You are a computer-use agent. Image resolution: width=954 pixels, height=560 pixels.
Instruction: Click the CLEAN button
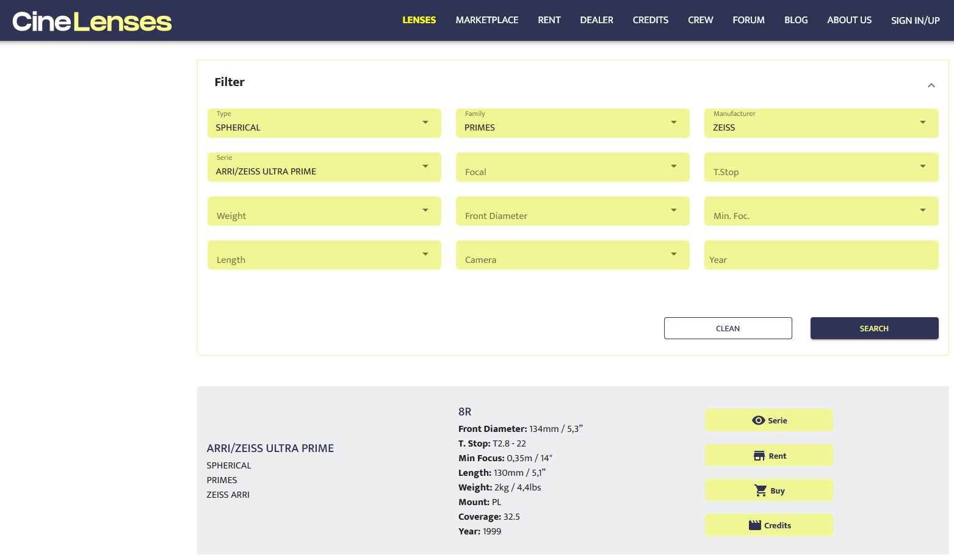click(x=728, y=328)
